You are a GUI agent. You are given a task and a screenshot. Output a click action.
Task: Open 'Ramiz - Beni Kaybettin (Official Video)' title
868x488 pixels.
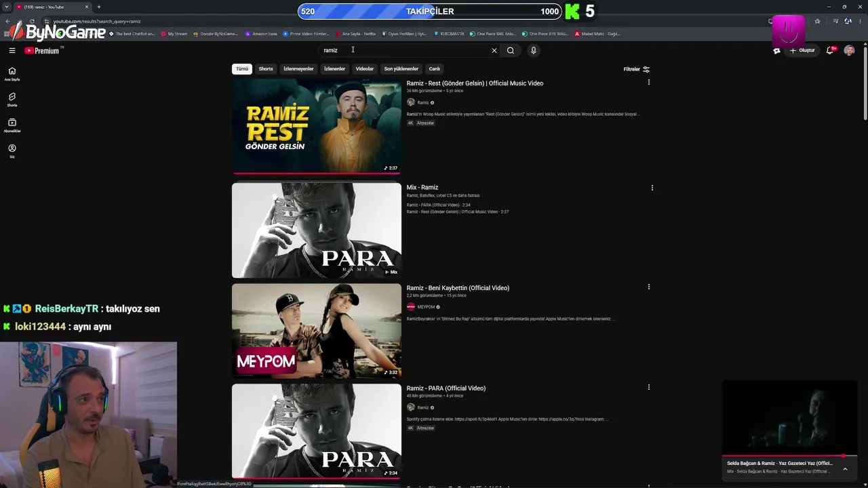click(x=458, y=288)
